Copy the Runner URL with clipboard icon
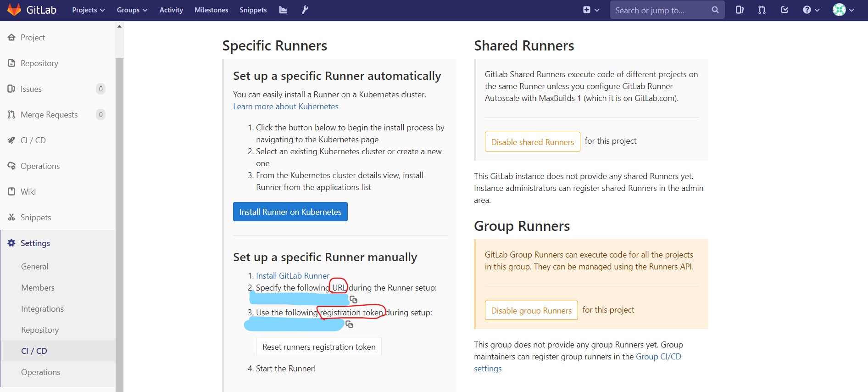The height and width of the screenshot is (392, 868). pos(353,299)
